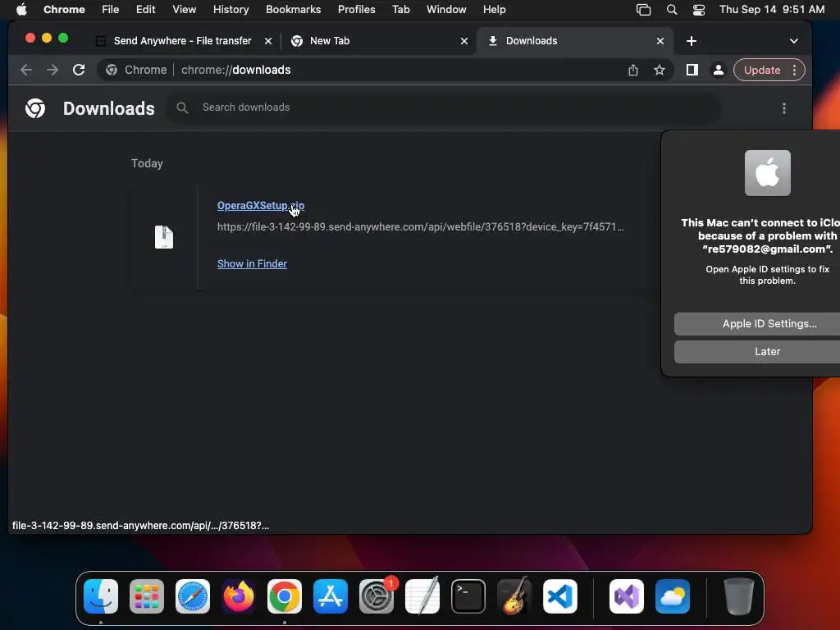
Task: Close the Send Anywhere tab
Action: pos(268,41)
